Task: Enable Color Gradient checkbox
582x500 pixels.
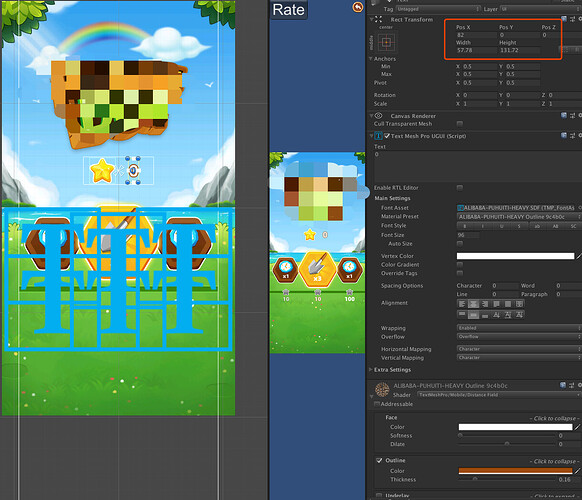Action: (x=460, y=264)
